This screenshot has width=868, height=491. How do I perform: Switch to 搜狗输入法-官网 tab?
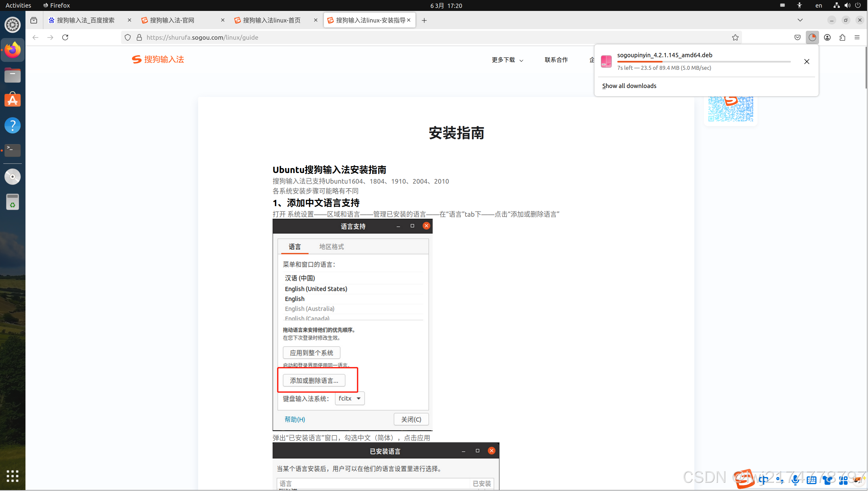(183, 20)
